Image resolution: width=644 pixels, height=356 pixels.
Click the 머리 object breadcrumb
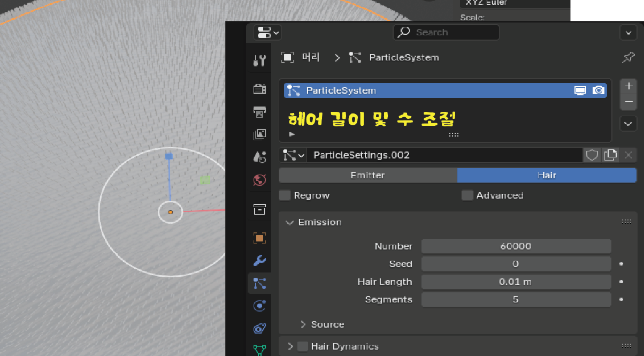[x=301, y=57]
